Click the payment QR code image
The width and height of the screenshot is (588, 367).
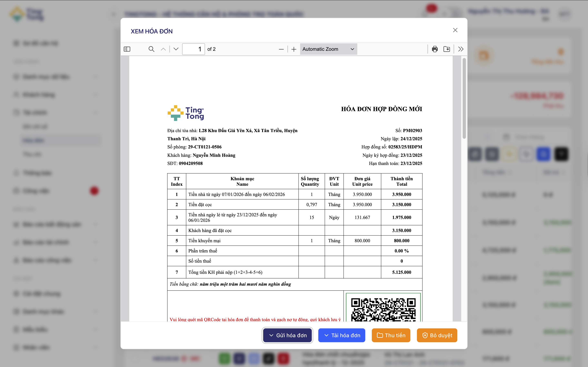383,309
